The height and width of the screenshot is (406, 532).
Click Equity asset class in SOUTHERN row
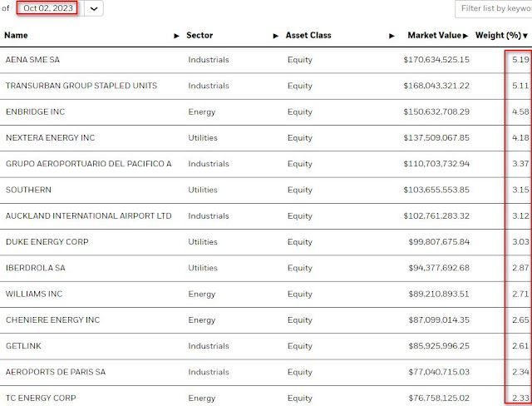pyautogui.click(x=300, y=190)
